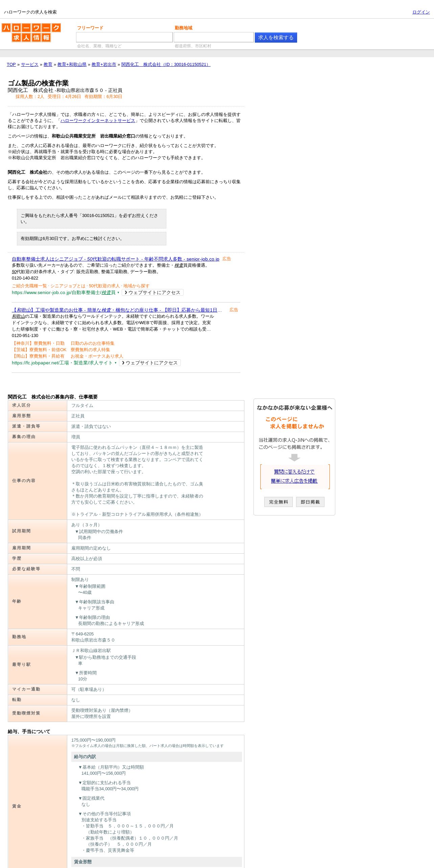Select the 〜40歳 age limit text
Viewport: 434px width, 868px height.
(x=85, y=593)
